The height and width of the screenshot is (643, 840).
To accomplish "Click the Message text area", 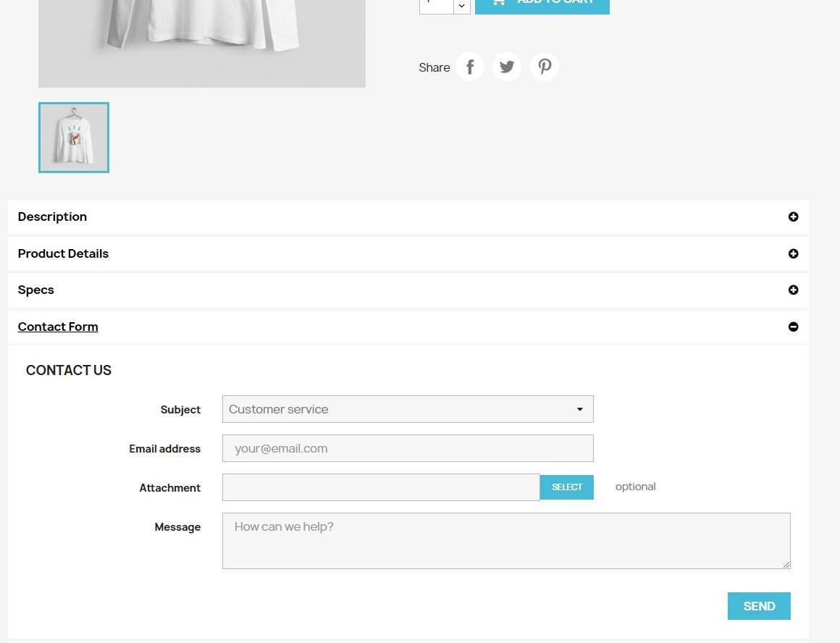I will [506, 541].
